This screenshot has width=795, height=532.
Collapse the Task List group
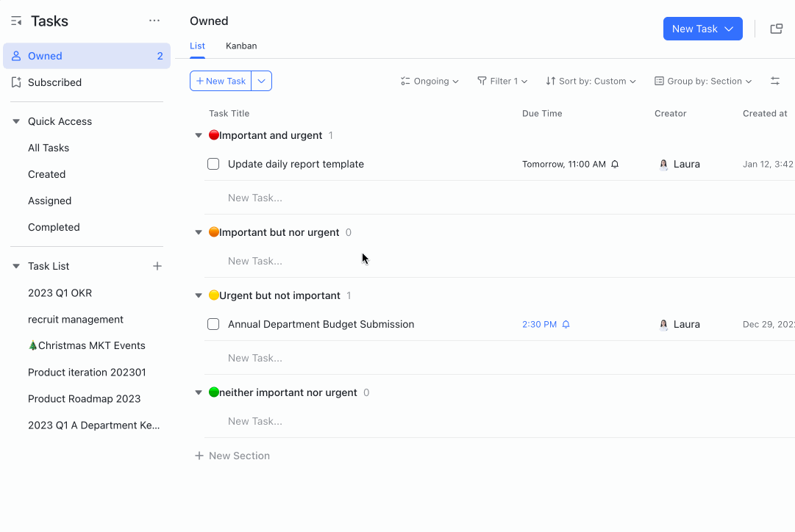pos(16,266)
